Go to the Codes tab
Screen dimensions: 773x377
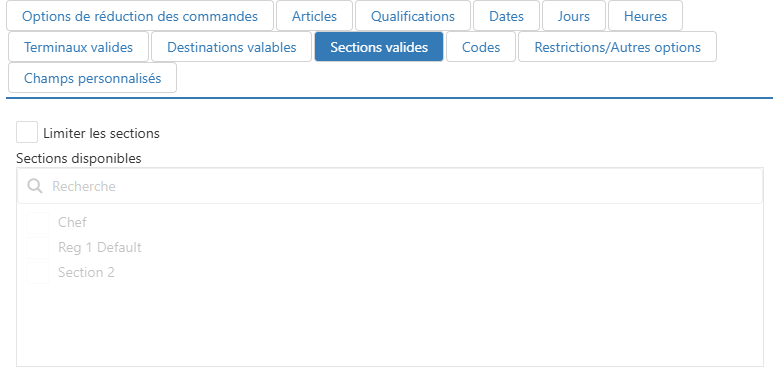(481, 47)
